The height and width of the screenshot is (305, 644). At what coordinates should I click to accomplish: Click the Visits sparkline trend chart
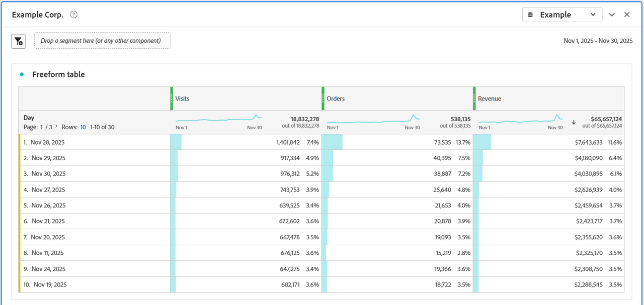point(218,119)
